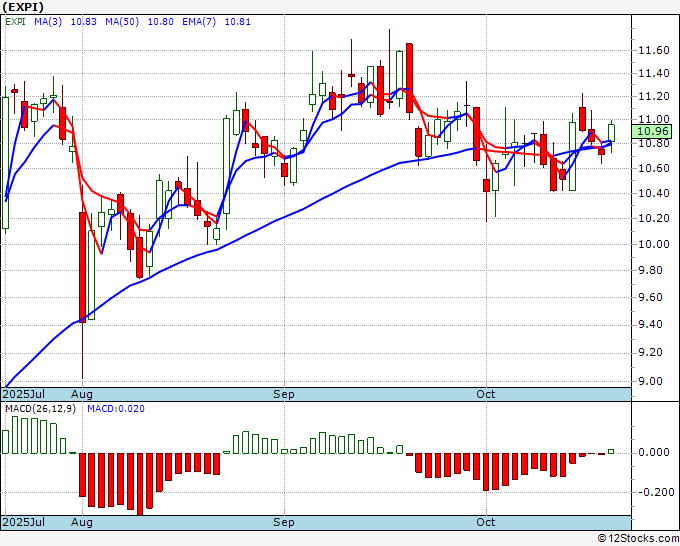680x546 pixels.
Task: Click Aug on the price chart time axis
Action: pyautogui.click(x=82, y=394)
